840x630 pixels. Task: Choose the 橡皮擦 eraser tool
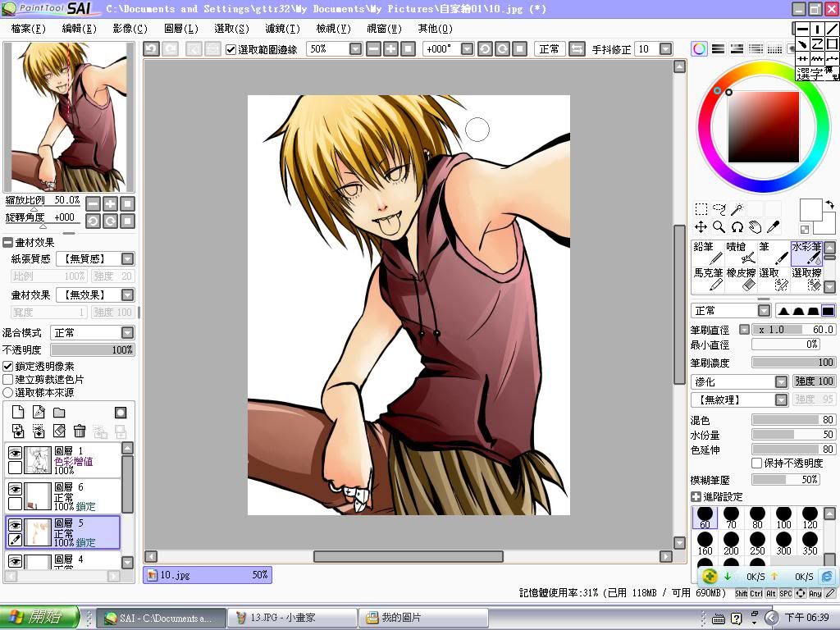tap(741, 279)
